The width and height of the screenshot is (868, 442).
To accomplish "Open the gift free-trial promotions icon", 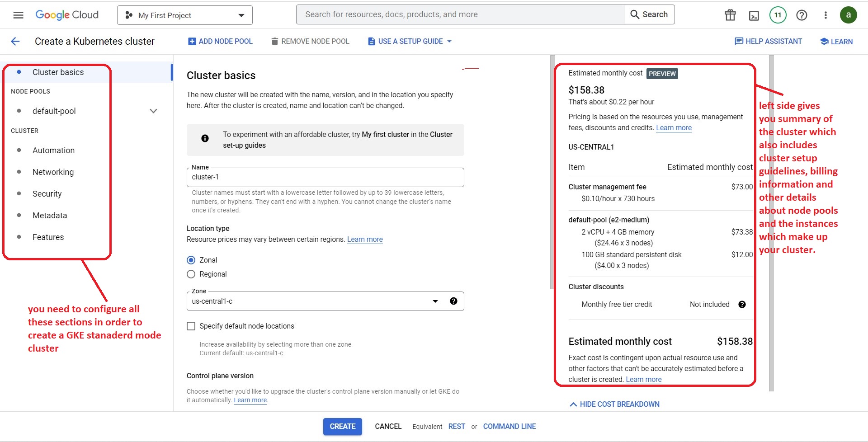I will (730, 15).
